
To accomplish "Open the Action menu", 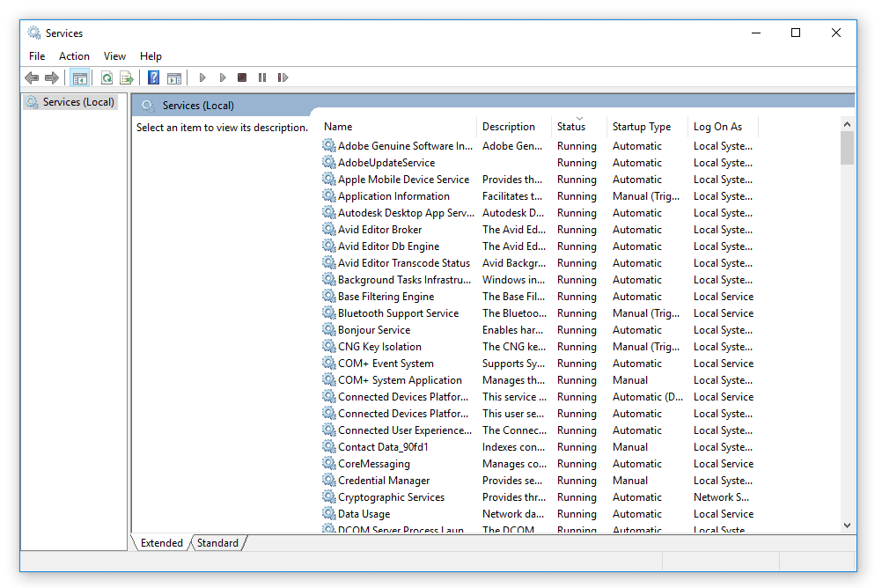I will pyautogui.click(x=74, y=55).
